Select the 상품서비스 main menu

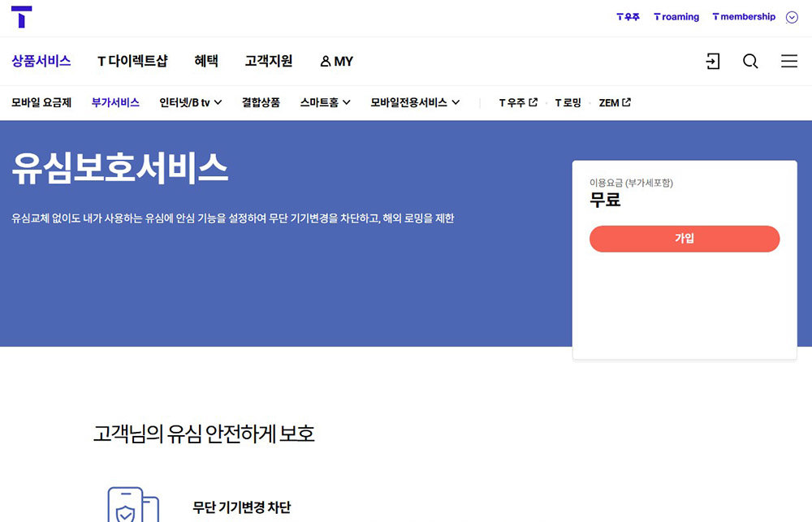tap(41, 62)
